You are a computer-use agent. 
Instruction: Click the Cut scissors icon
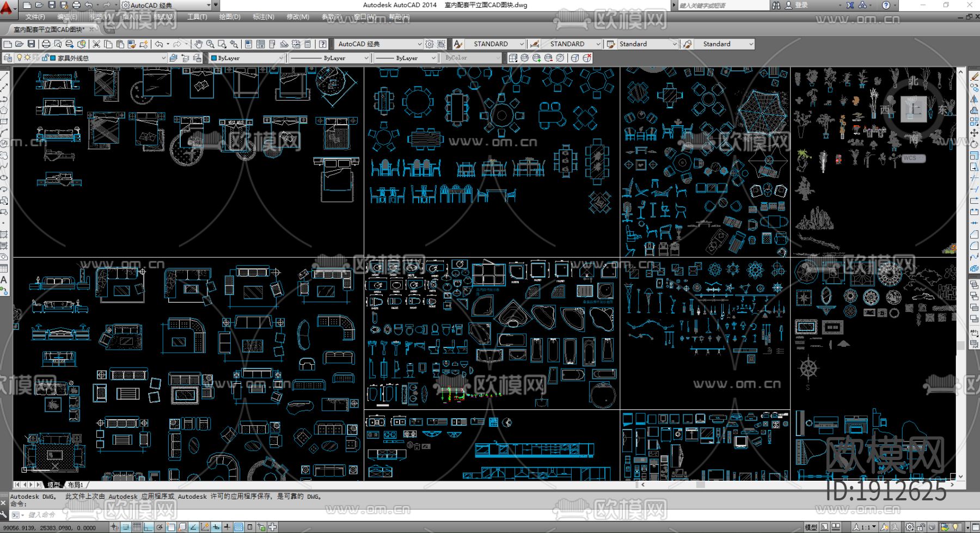click(x=96, y=44)
